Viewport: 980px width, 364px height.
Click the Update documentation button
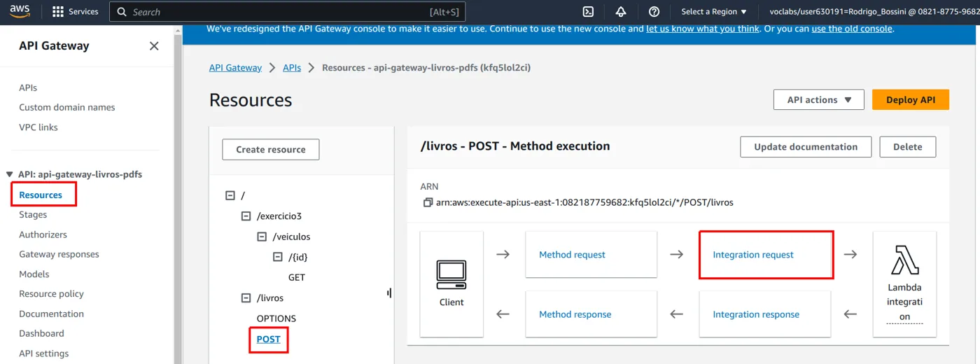[806, 147]
